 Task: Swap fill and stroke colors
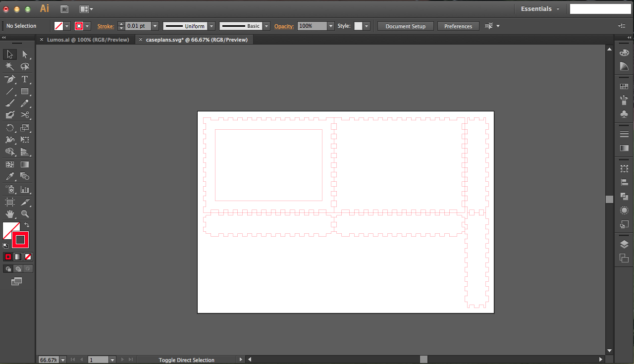[x=27, y=225]
